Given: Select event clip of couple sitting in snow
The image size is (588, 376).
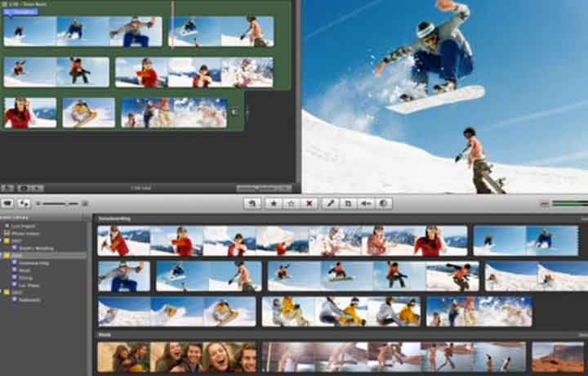Looking at the screenshot, I should (x=341, y=311).
